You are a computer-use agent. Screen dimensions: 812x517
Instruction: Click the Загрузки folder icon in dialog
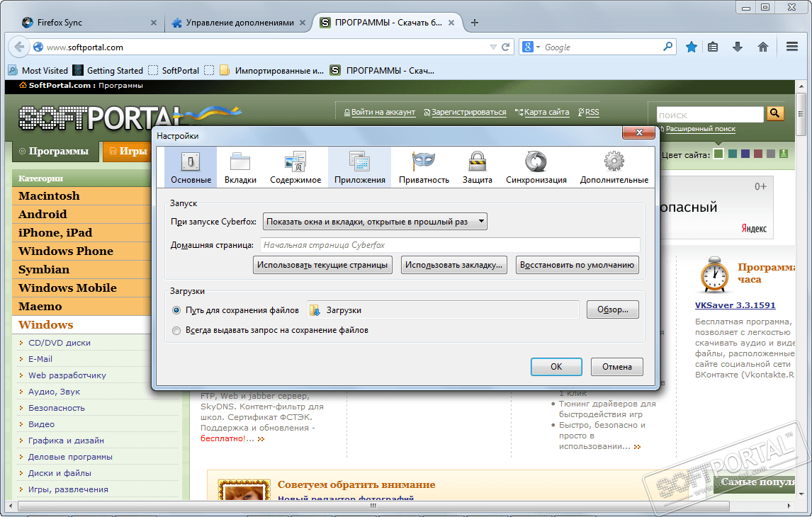pos(315,310)
